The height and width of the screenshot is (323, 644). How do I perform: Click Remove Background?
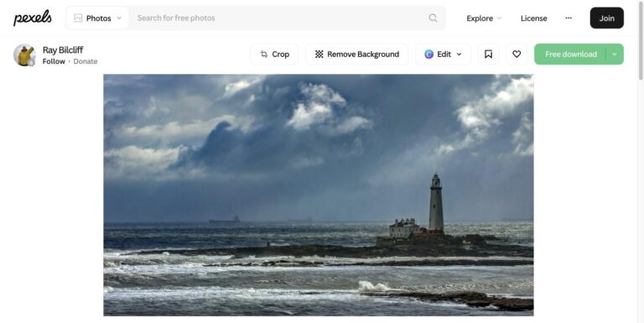357,55
